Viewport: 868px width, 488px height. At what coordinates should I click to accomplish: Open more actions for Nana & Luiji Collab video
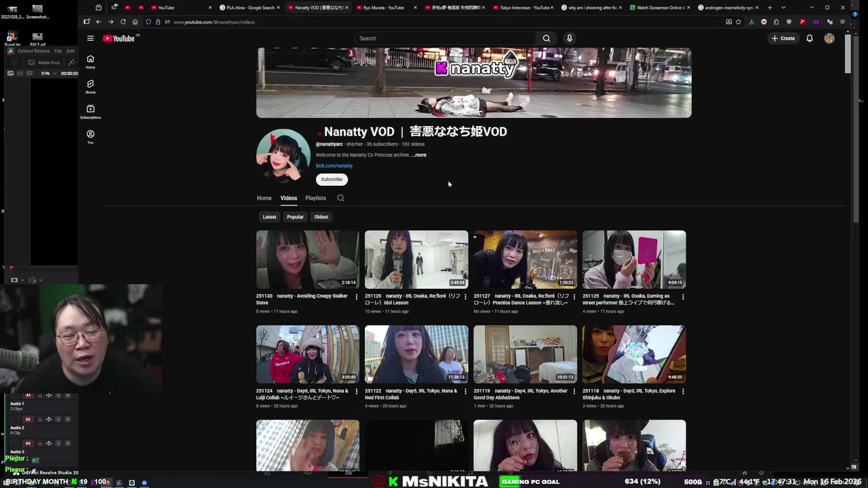click(x=357, y=391)
